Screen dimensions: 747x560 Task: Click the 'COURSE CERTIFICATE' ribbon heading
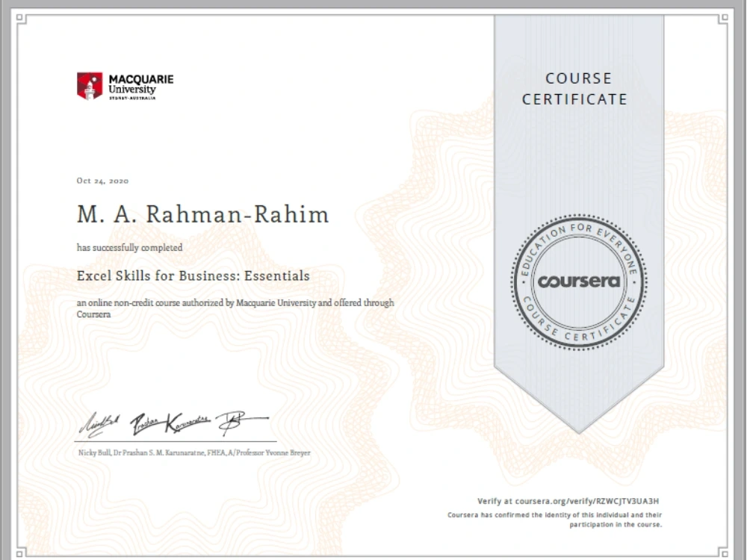[575, 89]
